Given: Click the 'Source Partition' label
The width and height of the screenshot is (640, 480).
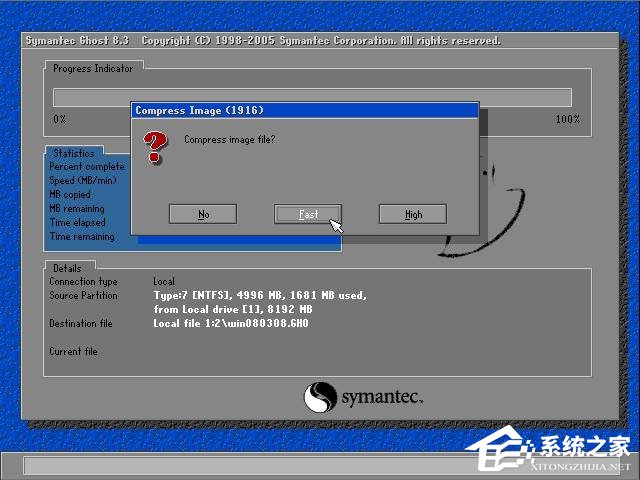Looking at the screenshot, I should 83,296.
